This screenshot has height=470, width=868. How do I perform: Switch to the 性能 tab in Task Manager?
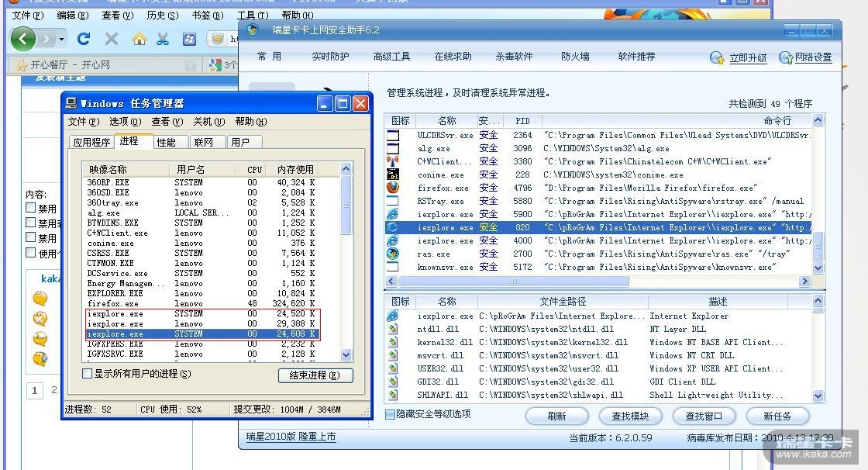pos(166,143)
